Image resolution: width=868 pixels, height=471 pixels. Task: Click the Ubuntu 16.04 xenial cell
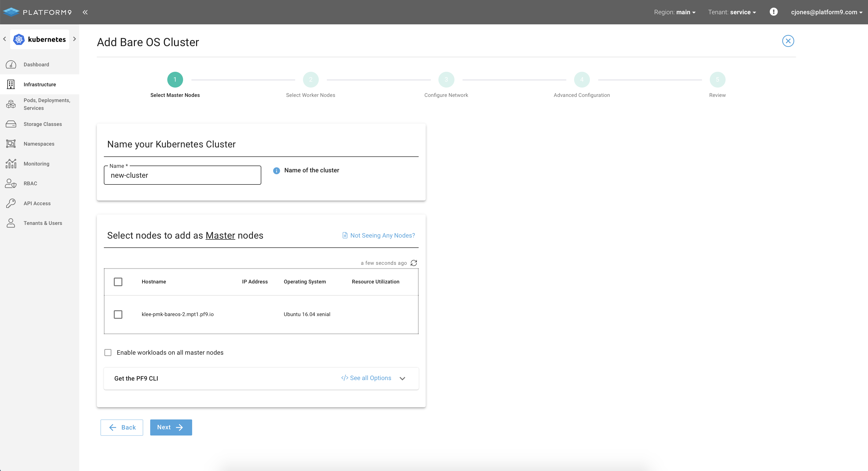coord(307,315)
